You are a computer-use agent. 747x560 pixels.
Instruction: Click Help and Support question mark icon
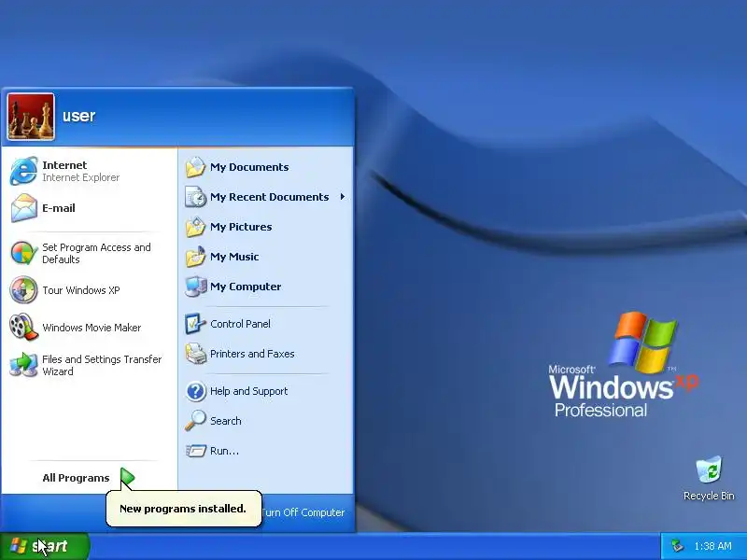coord(195,391)
